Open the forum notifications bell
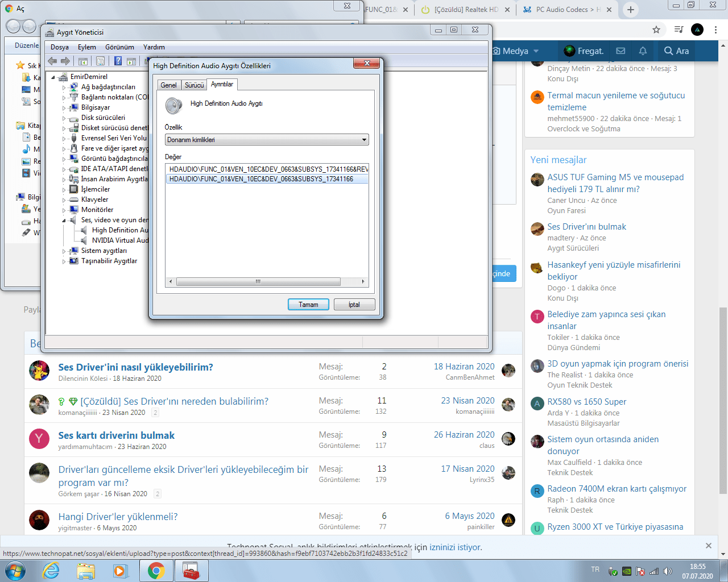 pos(643,51)
